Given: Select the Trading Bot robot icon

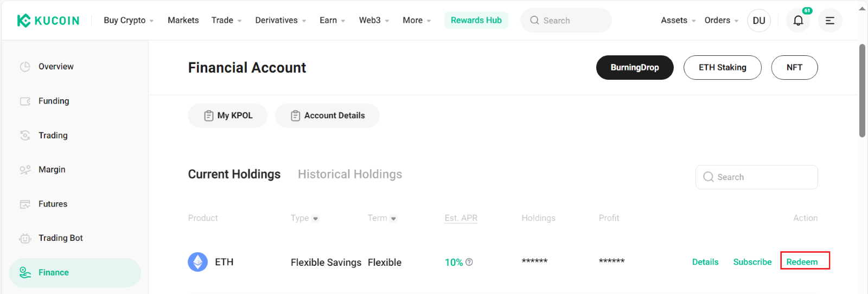Looking at the screenshot, I should point(25,238).
